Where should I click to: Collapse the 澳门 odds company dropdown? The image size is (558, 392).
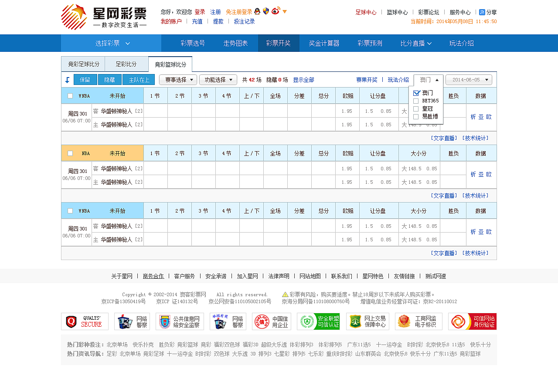pyautogui.click(x=429, y=80)
